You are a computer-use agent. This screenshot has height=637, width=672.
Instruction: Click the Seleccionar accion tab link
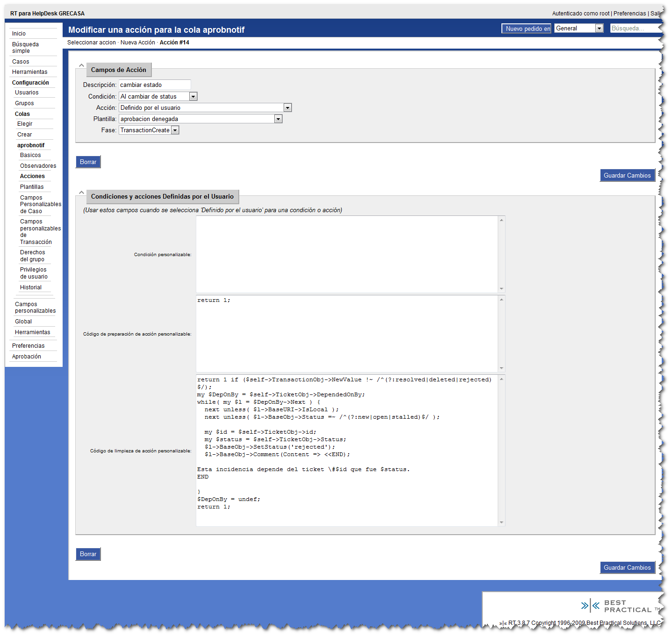click(x=91, y=43)
